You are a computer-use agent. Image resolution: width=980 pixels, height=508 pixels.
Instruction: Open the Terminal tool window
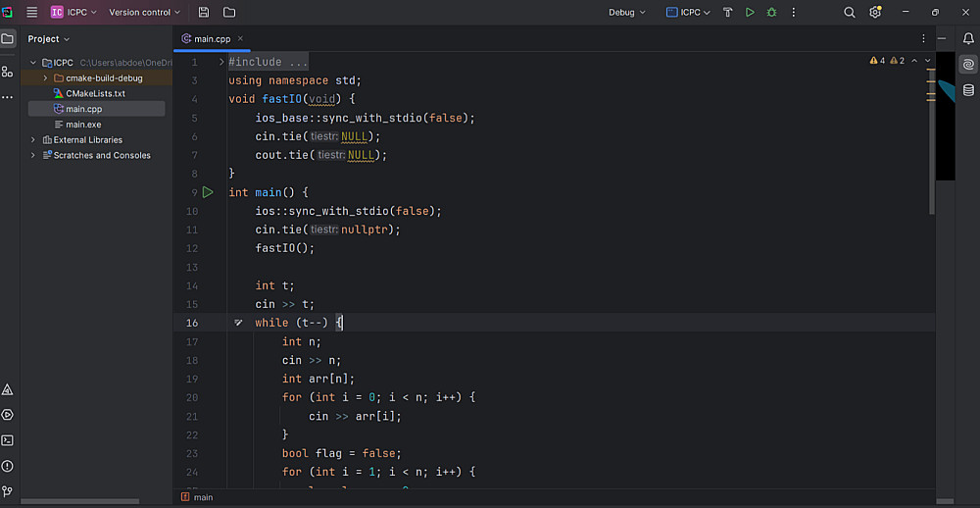coord(8,440)
